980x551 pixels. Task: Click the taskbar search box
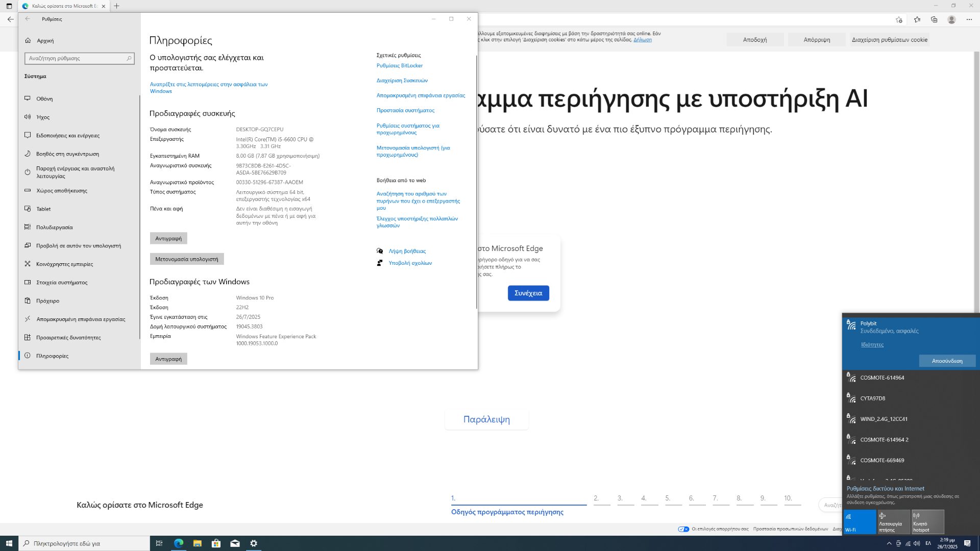click(x=84, y=543)
